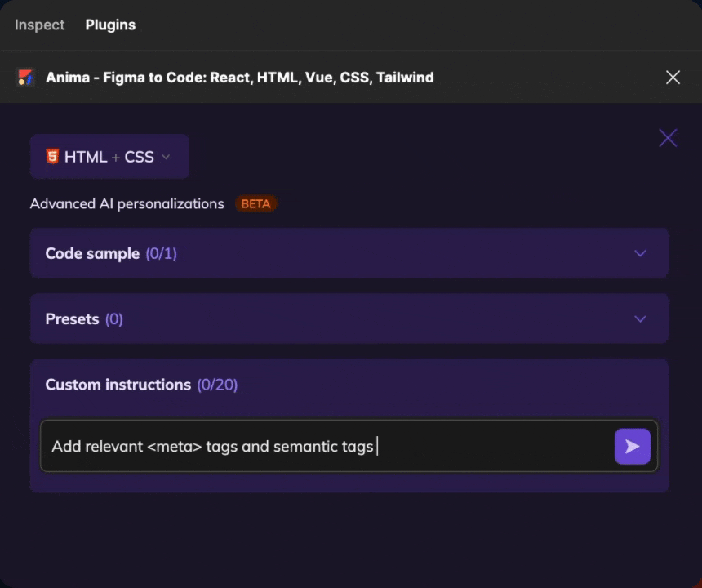Click the Custom instructions heading
Screen dimensions: 702x588
[118, 384]
